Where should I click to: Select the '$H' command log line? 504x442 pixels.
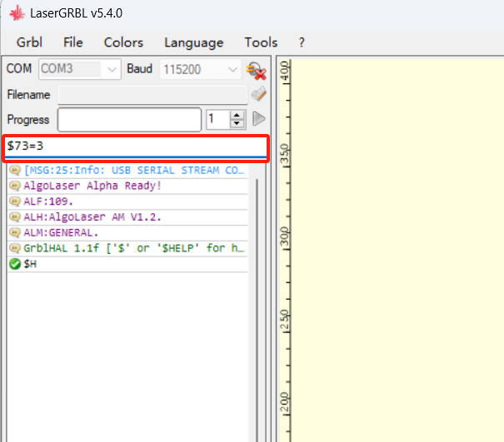point(127,264)
